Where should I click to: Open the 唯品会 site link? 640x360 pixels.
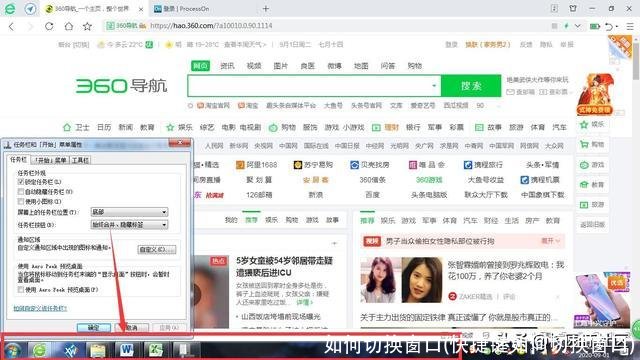pyautogui.click(x=427, y=164)
